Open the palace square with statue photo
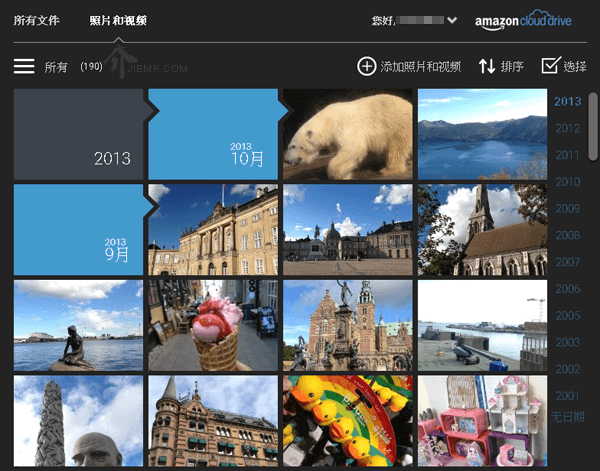This screenshot has width=600, height=471. [x=348, y=230]
